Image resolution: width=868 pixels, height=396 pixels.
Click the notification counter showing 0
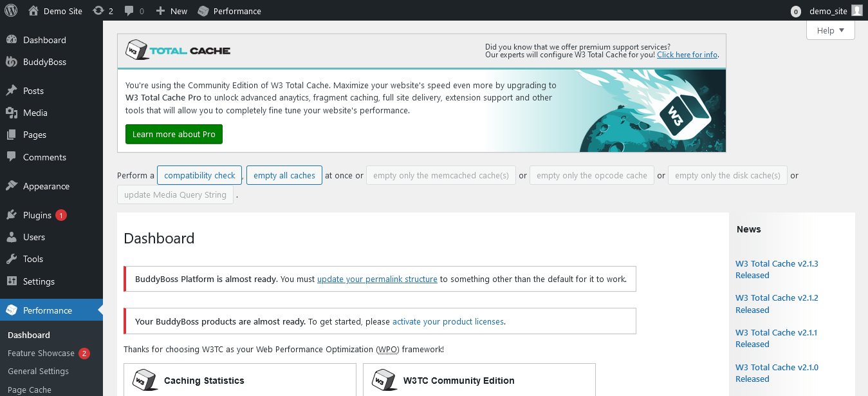coord(797,11)
